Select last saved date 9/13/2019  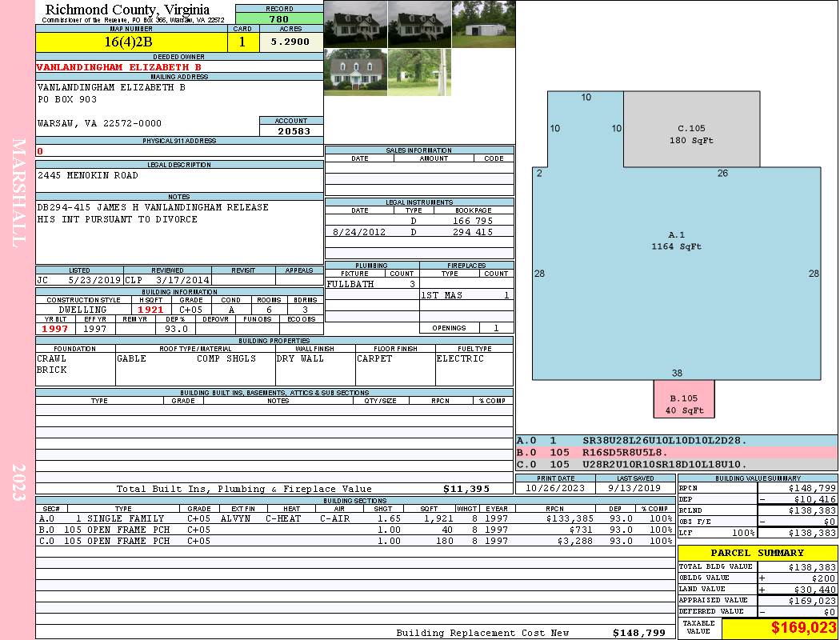pos(634,488)
